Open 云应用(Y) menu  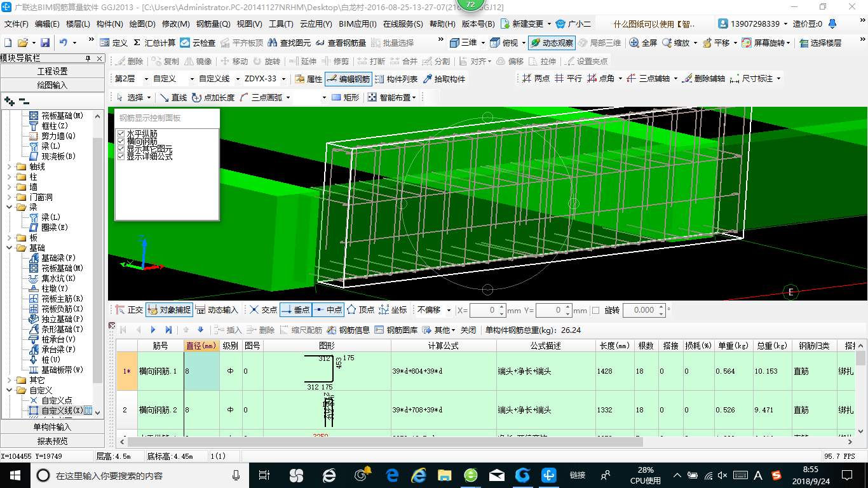(x=316, y=24)
